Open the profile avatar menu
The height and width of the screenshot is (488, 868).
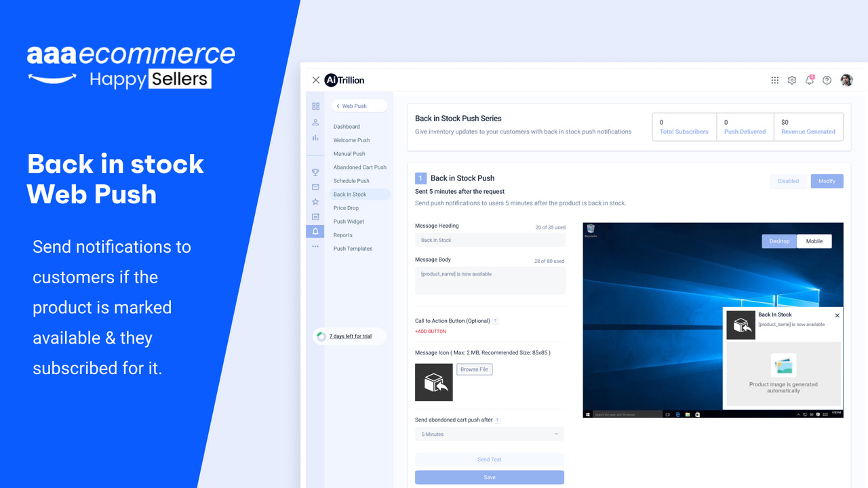point(846,80)
